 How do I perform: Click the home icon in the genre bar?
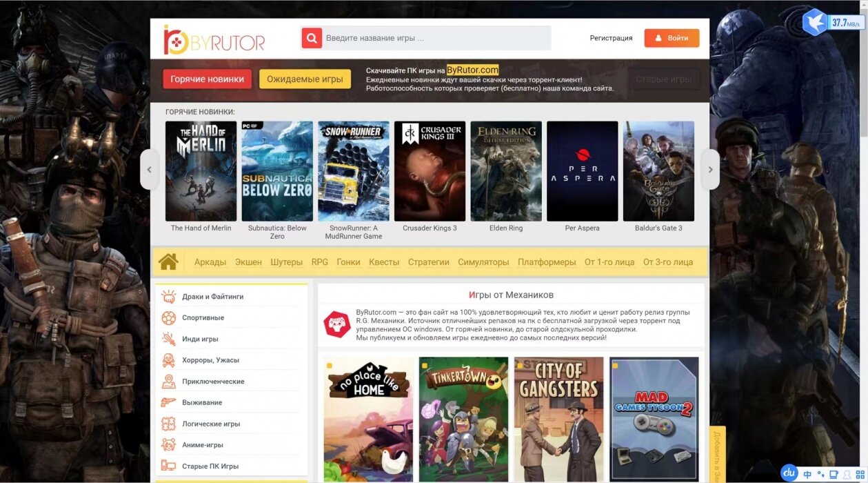coord(168,262)
